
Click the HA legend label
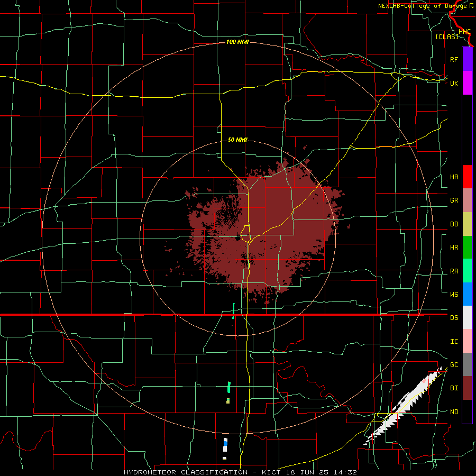point(454,177)
